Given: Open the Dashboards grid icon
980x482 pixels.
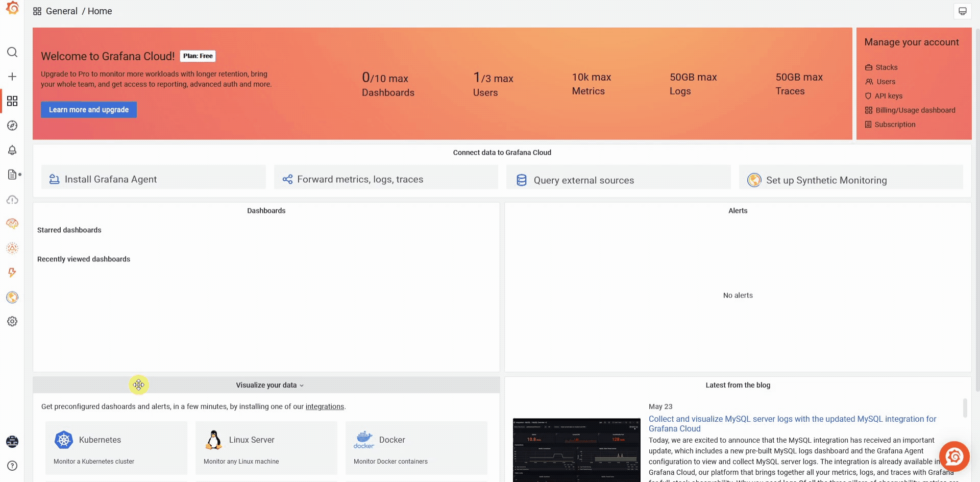Looking at the screenshot, I should tap(12, 101).
